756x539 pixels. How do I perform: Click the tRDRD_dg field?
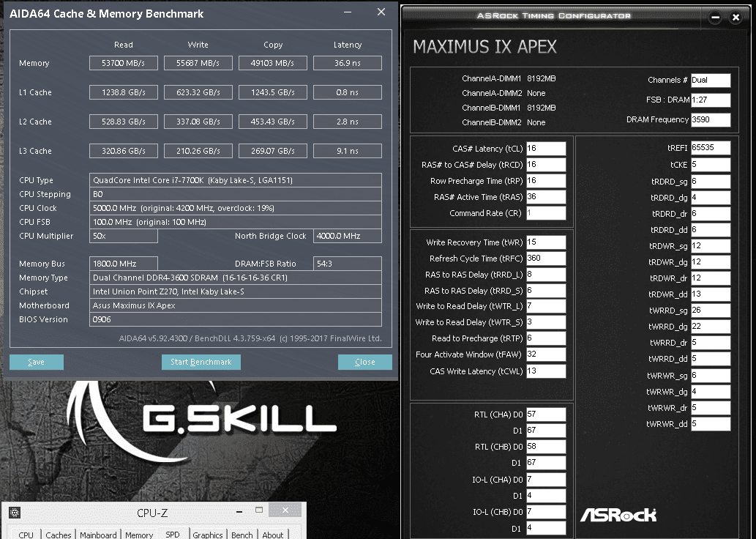point(711,197)
